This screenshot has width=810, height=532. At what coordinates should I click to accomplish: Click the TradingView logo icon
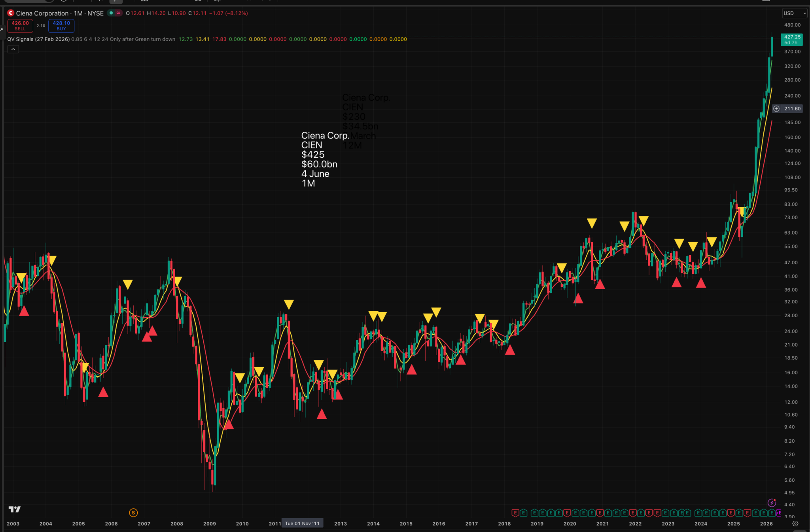15,509
